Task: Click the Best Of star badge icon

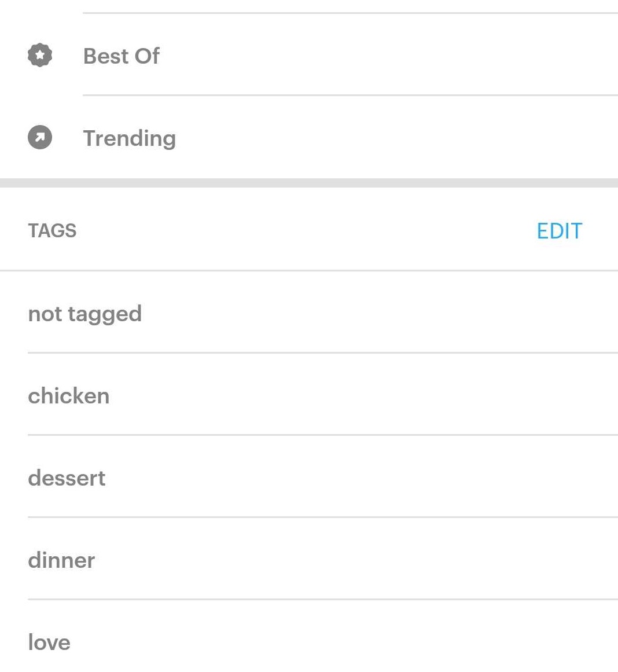Action: [40, 56]
